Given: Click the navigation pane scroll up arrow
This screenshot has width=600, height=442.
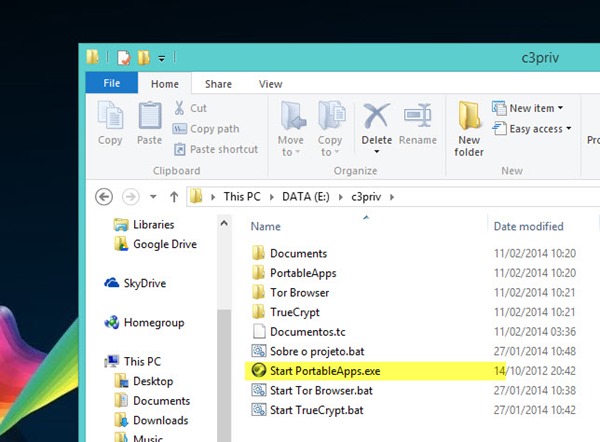Looking at the screenshot, I should click(224, 223).
